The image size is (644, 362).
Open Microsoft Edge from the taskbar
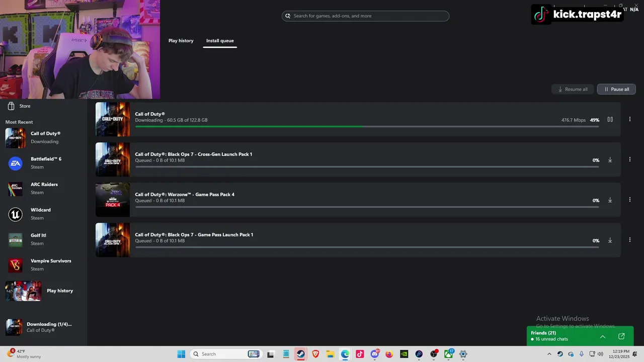pos(345,354)
